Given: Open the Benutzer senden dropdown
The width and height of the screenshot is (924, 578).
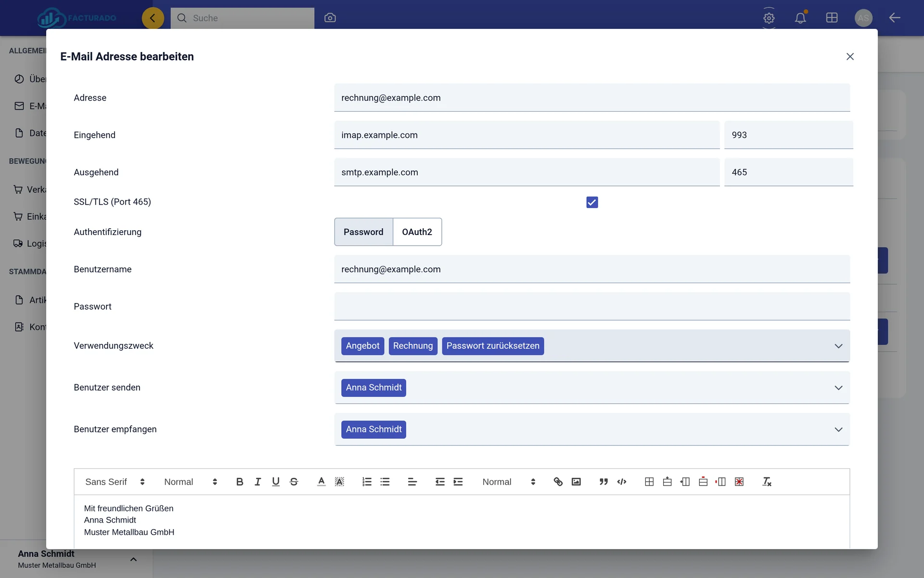Looking at the screenshot, I should 838,388.
